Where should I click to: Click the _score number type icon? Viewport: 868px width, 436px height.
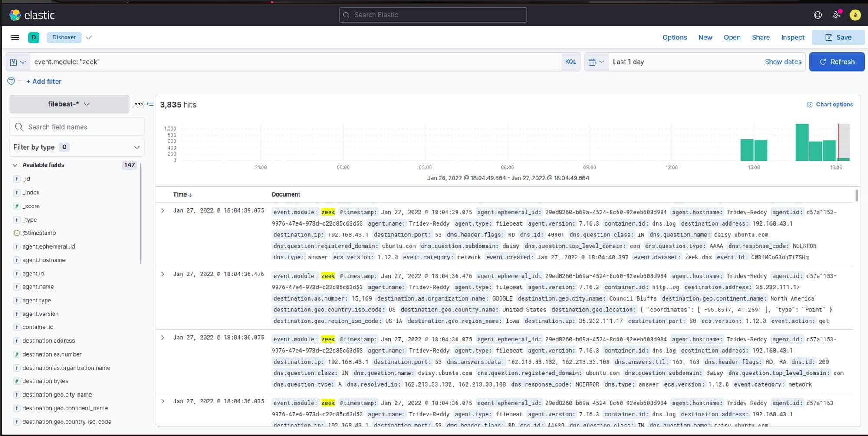17,206
